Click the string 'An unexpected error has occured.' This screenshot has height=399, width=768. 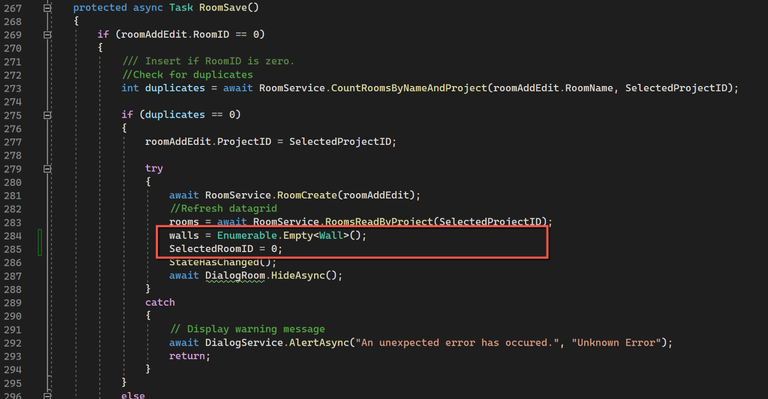click(457, 343)
